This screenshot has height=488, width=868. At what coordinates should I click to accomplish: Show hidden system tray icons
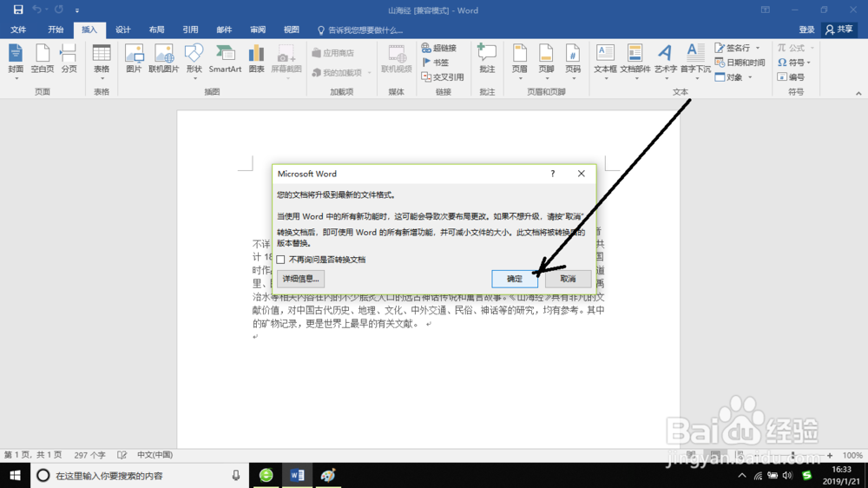tap(742, 475)
